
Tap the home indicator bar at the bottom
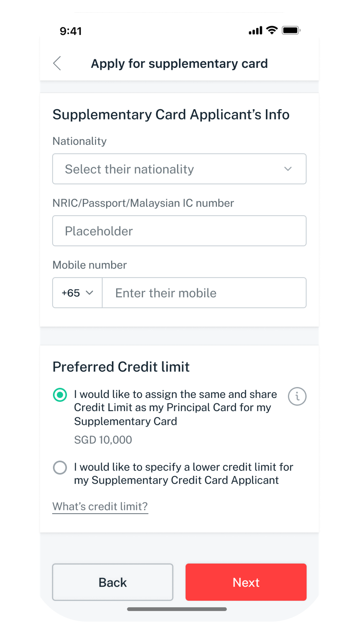(177, 609)
